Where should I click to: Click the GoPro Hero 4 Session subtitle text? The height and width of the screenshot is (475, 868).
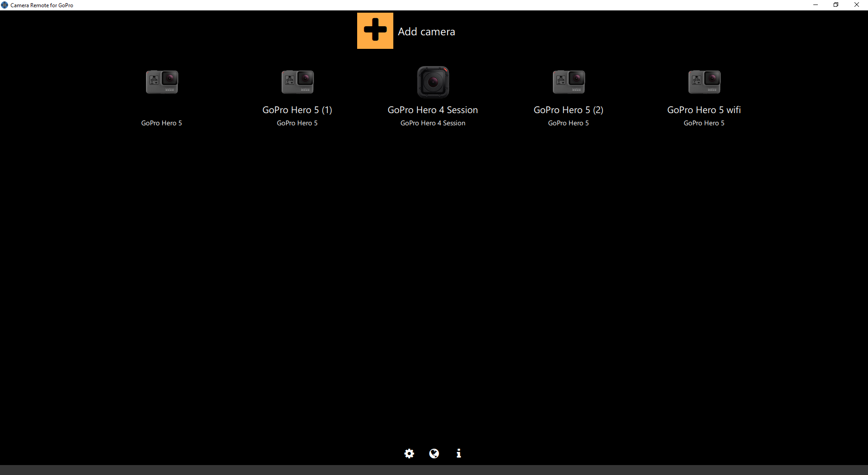coord(433,123)
